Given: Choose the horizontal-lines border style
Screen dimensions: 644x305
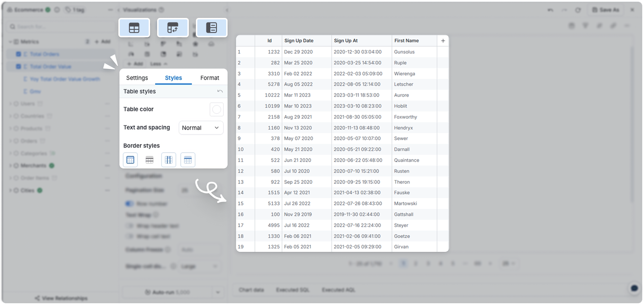Looking at the screenshot, I should click(149, 160).
